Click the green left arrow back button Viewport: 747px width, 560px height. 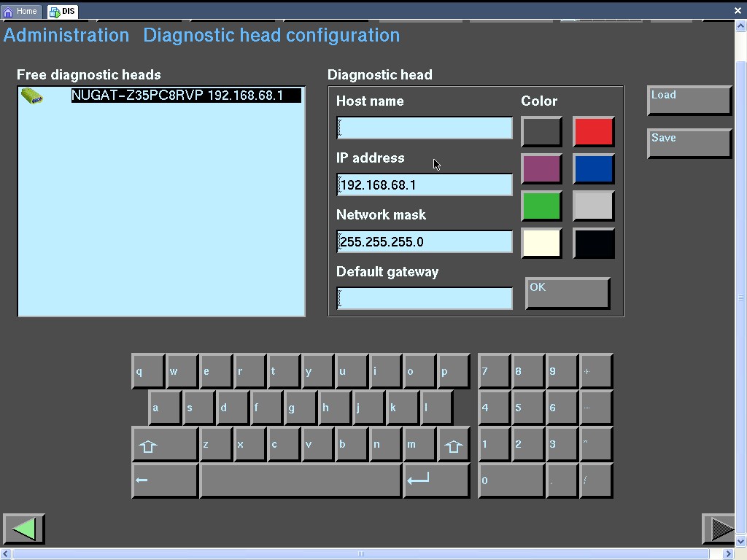click(x=24, y=529)
